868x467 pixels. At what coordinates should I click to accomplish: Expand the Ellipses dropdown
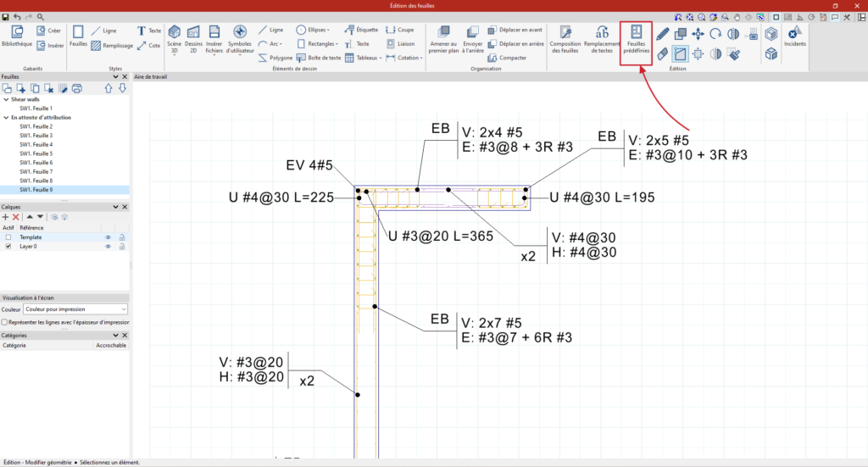tap(317, 29)
